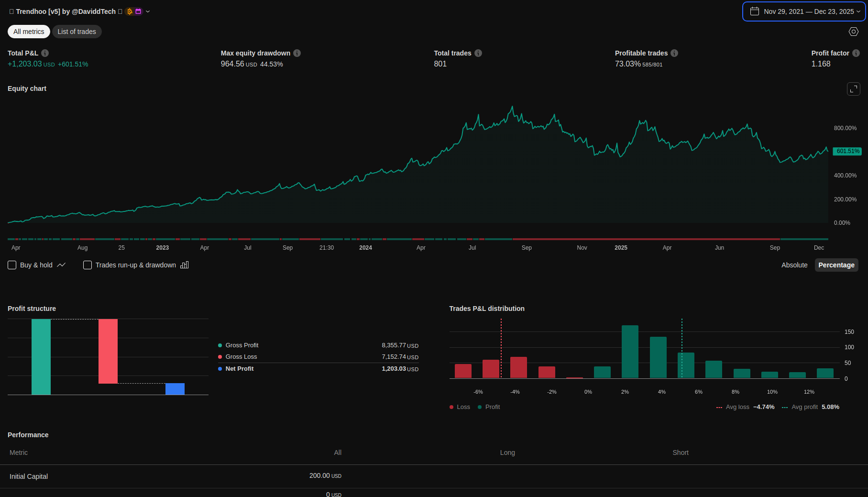Open the date range dropdown

coord(804,11)
